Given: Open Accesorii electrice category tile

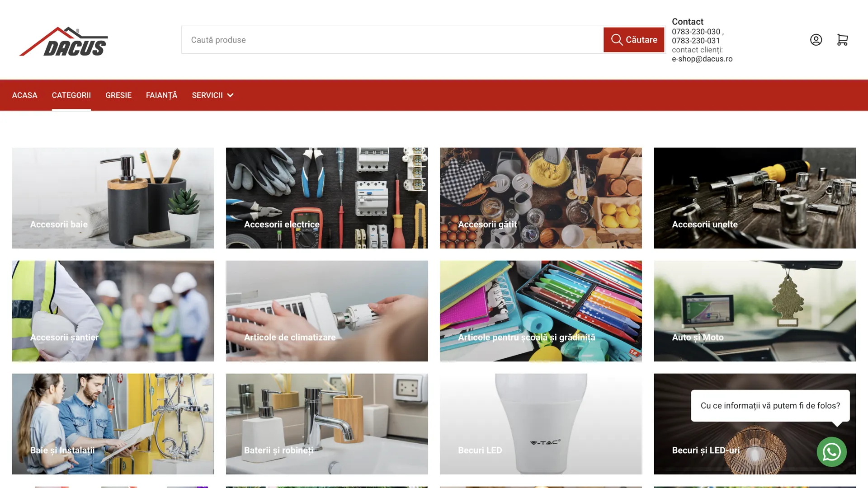Looking at the screenshot, I should pos(327,198).
